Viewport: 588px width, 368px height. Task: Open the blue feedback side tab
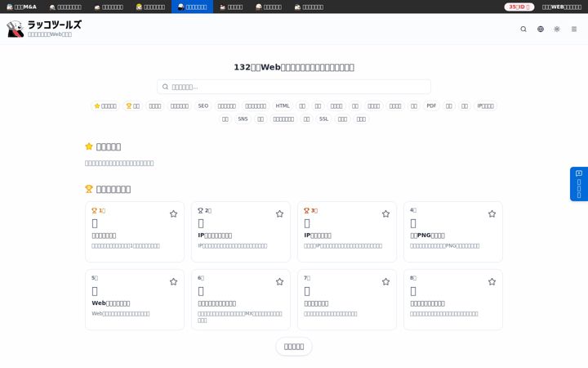coord(579,184)
